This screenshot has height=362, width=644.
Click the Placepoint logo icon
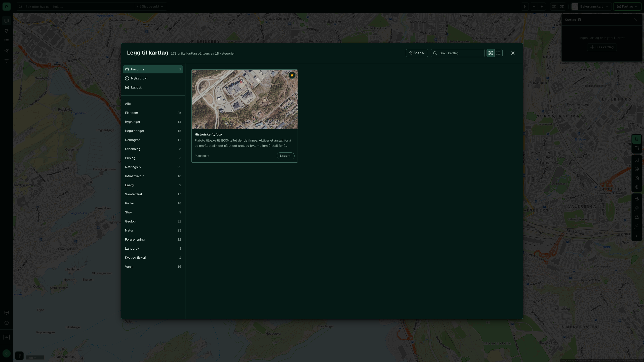pyautogui.click(x=7, y=6)
